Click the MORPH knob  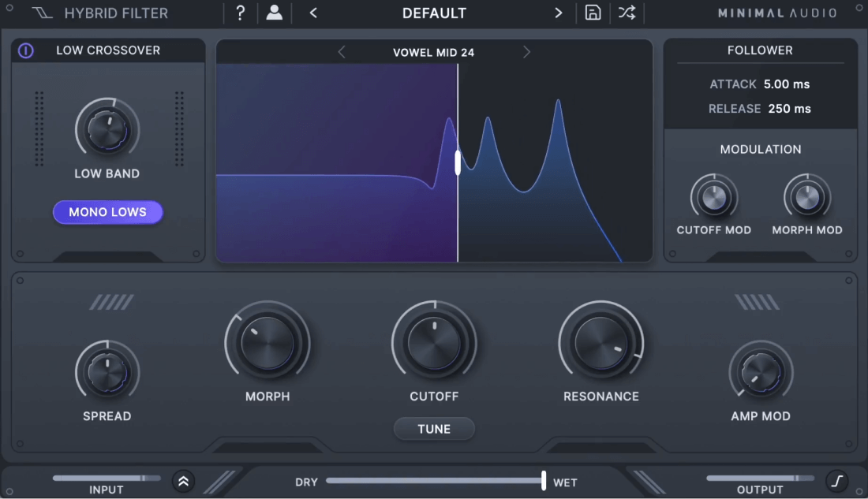point(268,343)
